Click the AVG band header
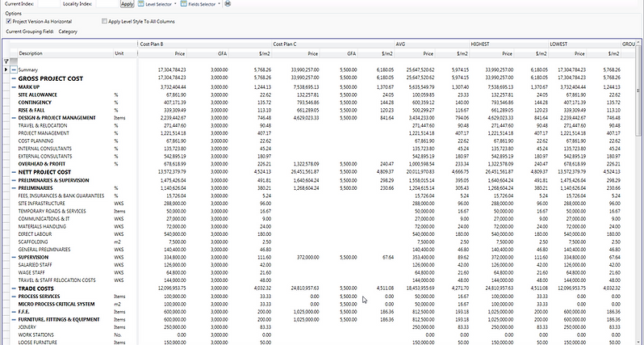Viewport: 644px width, 345px height. click(x=432, y=44)
